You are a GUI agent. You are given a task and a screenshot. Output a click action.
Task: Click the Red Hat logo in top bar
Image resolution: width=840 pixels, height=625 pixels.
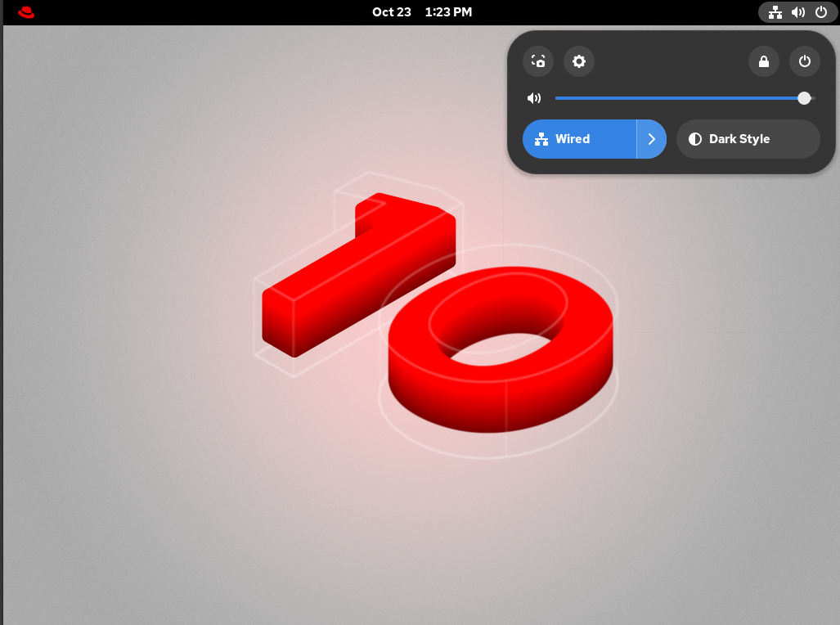[x=26, y=12]
